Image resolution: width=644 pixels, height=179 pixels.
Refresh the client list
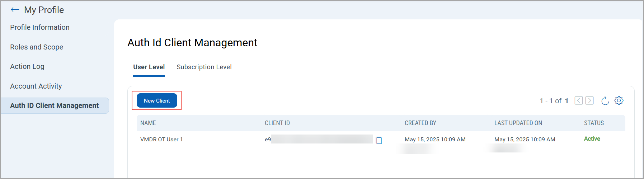tap(605, 101)
